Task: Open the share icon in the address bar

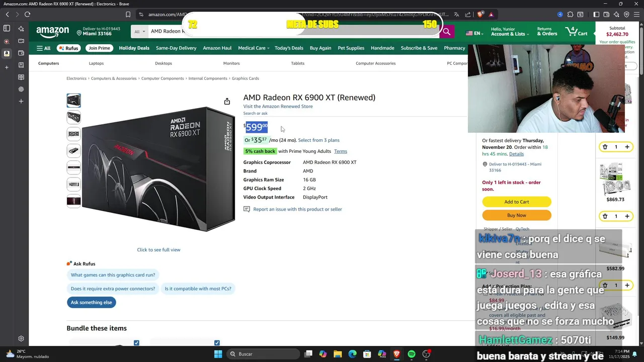Action: point(468,15)
